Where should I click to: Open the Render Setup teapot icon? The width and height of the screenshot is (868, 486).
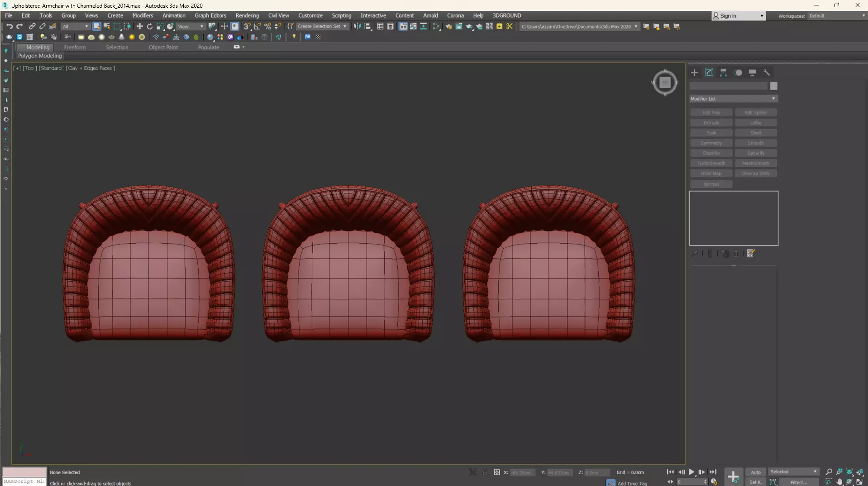(x=448, y=26)
